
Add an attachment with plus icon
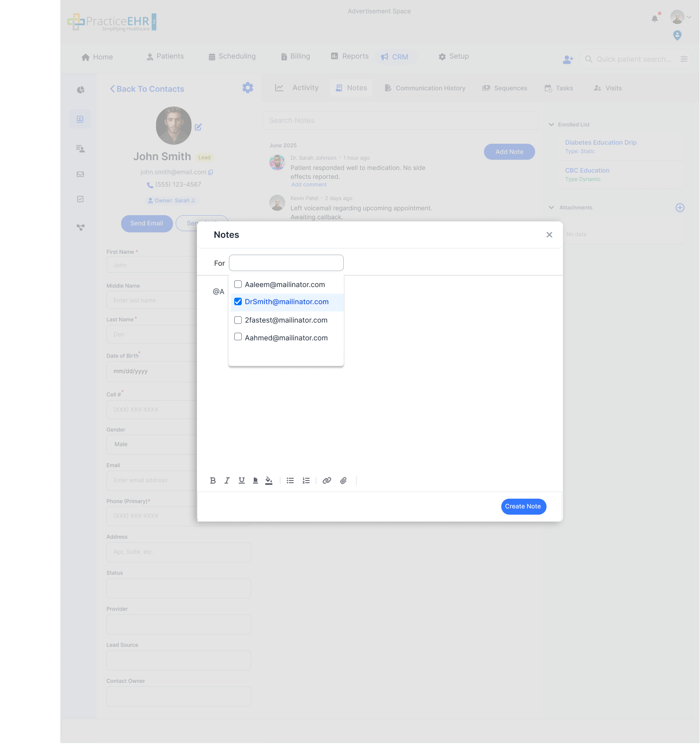click(x=680, y=208)
